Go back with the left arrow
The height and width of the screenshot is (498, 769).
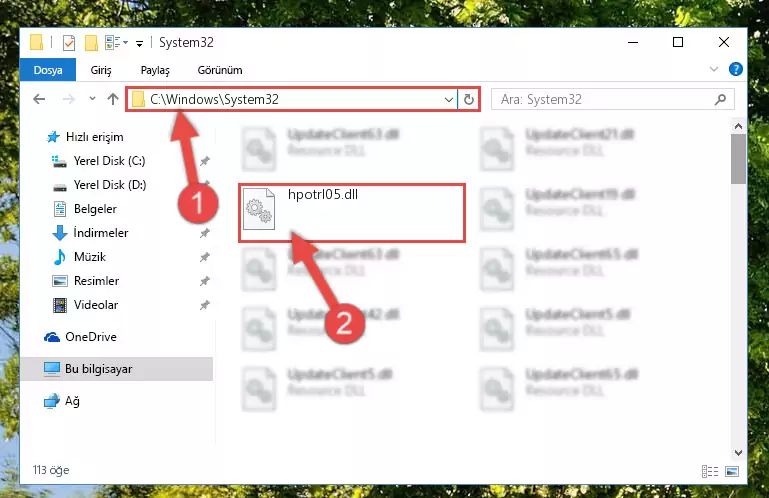tap(39, 100)
